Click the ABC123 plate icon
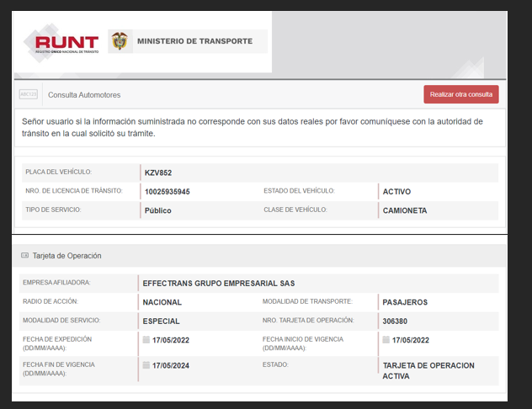Image resolution: width=532 pixels, height=409 pixels. click(x=29, y=94)
